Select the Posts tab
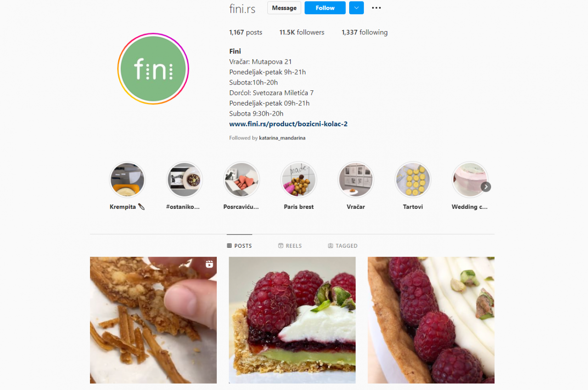This screenshot has height=390, width=588. [239, 246]
